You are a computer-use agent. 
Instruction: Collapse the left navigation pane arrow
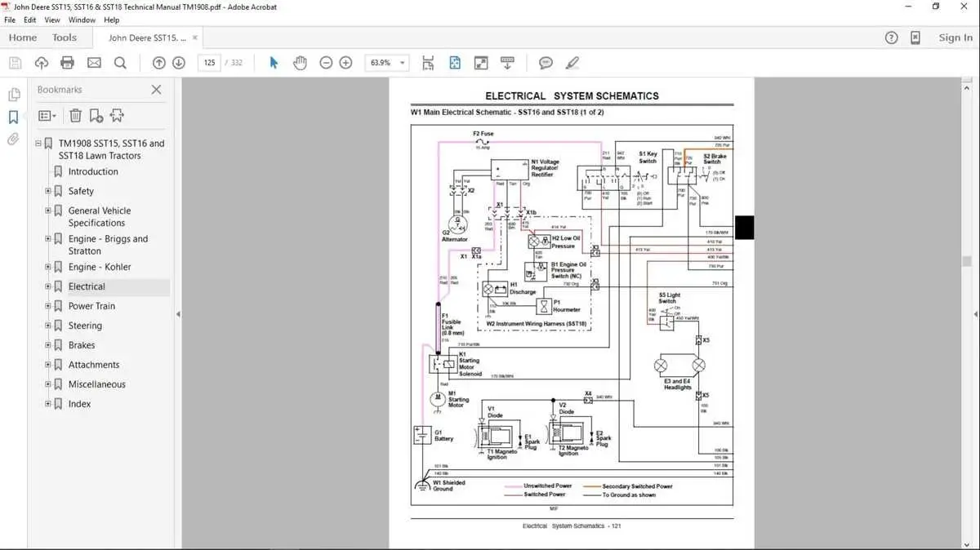pyautogui.click(x=177, y=314)
